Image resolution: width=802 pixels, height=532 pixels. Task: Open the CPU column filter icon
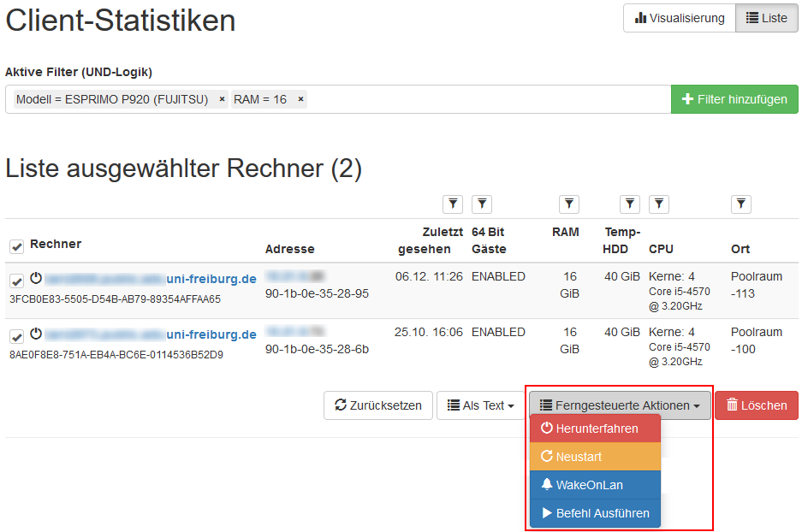point(659,204)
